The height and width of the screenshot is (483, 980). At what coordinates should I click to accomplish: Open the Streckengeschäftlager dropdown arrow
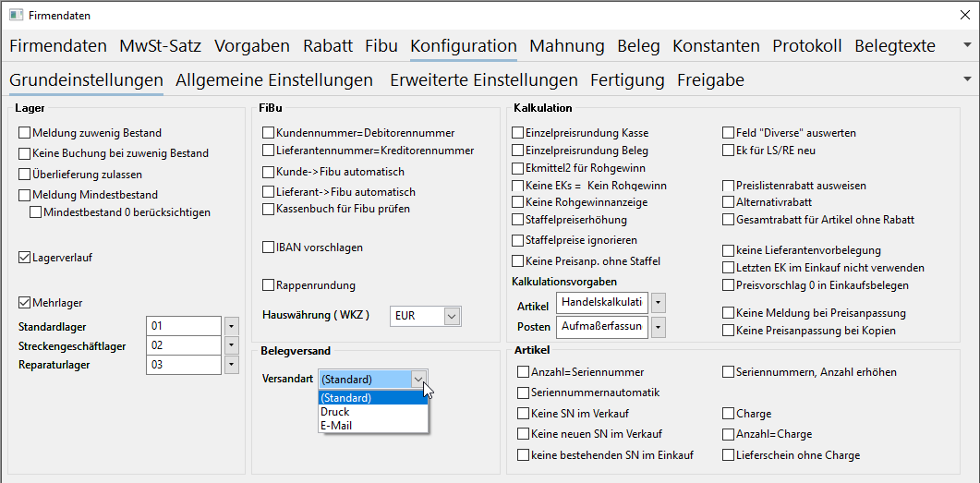point(231,345)
